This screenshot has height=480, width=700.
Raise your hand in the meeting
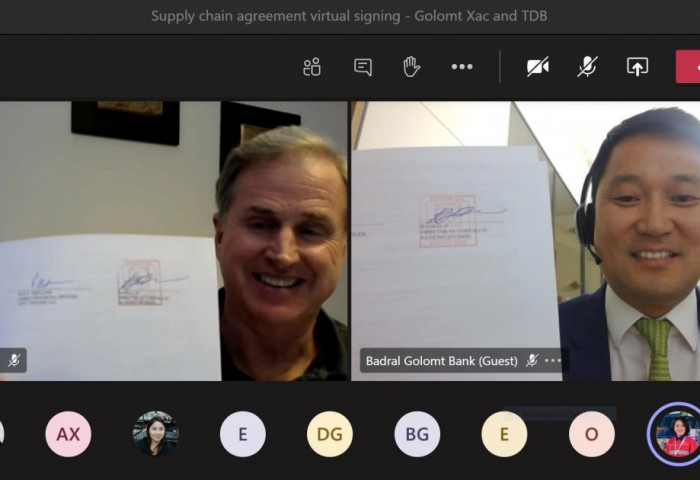point(411,67)
